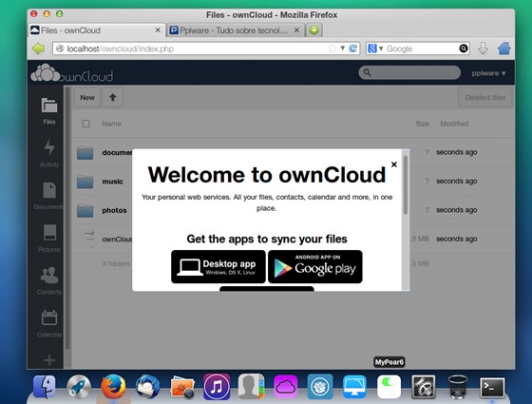Image resolution: width=532 pixels, height=404 pixels.
Task: Click the ownCloud logo in header
Action: [x=71, y=73]
